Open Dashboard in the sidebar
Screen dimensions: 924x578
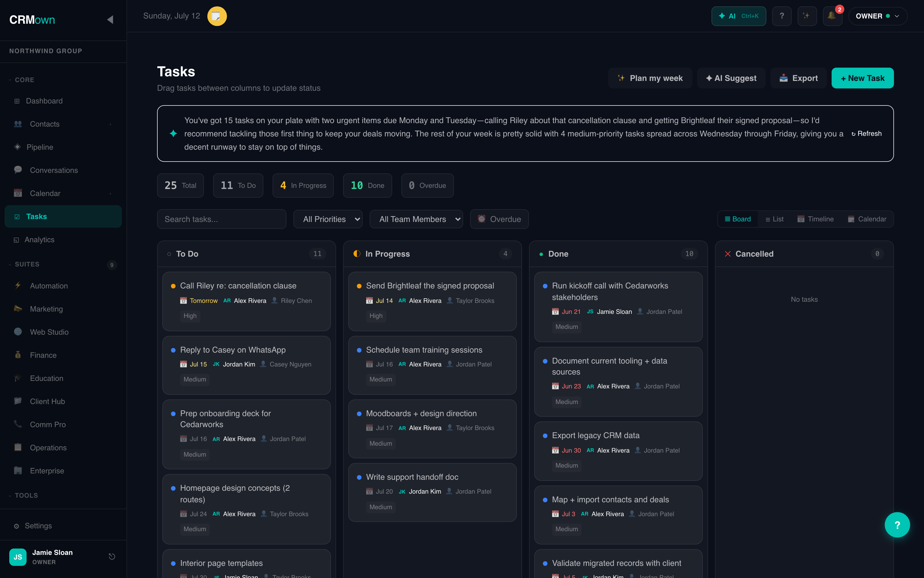64,101
